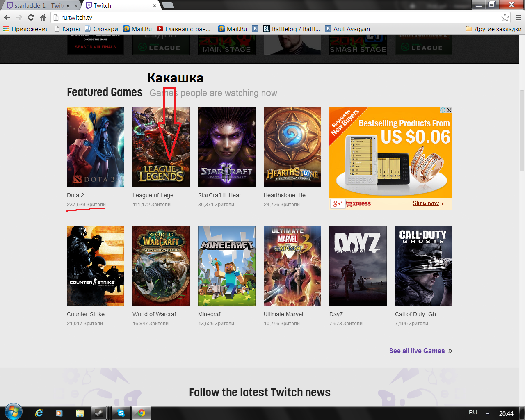Image resolution: width=525 pixels, height=420 pixels.
Task: Click the browser Forward arrow
Action: point(19,17)
